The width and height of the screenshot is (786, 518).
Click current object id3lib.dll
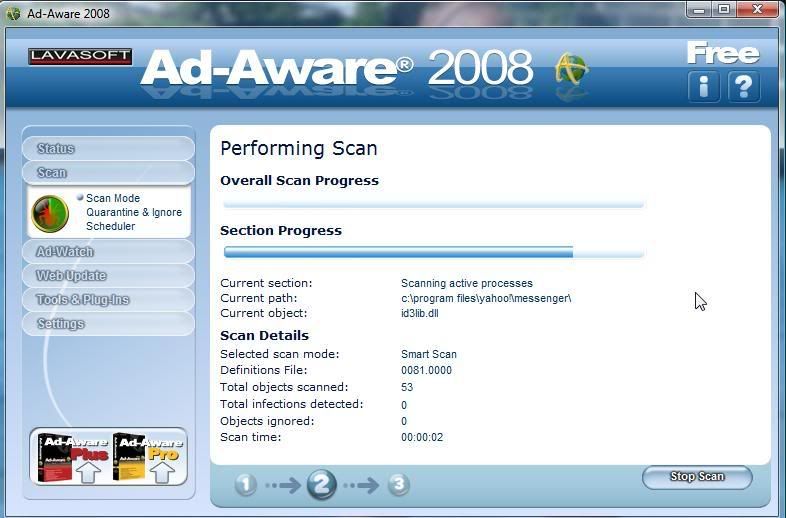pos(420,313)
